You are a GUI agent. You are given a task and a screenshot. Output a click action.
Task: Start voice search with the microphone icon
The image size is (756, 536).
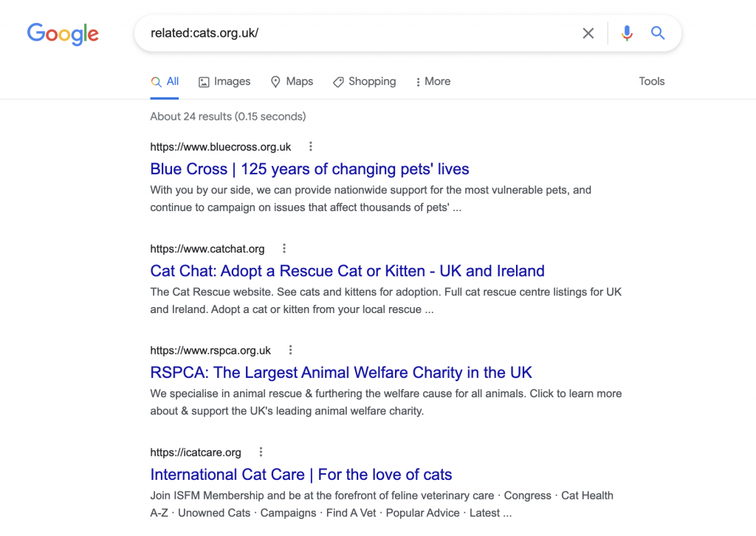627,33
